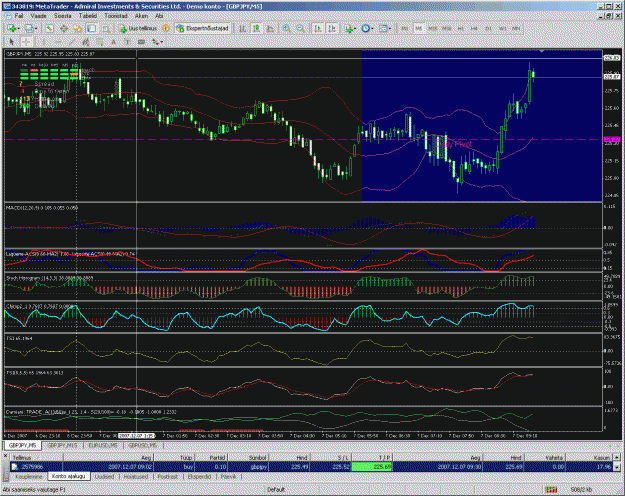The height and width of the screenshot is (496, 625).
Task: Open the arrows objects dropdown
Action: (157, 41)
